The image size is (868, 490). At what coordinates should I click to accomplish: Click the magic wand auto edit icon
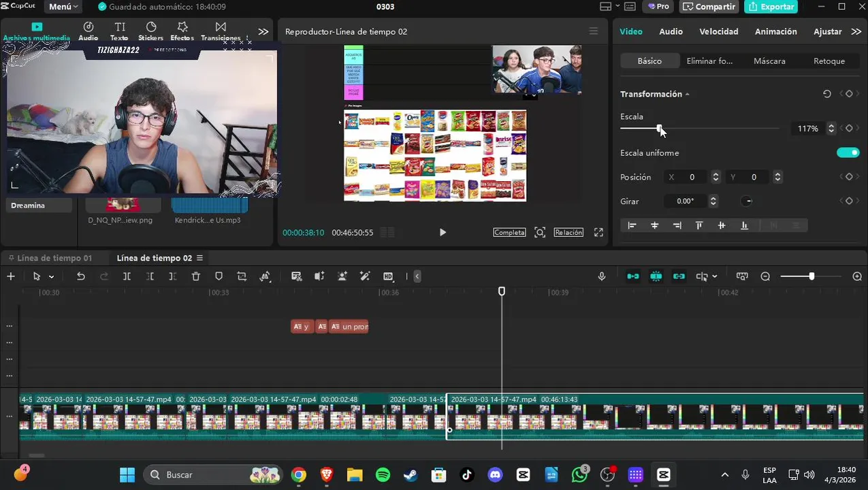tap(365, 276)
